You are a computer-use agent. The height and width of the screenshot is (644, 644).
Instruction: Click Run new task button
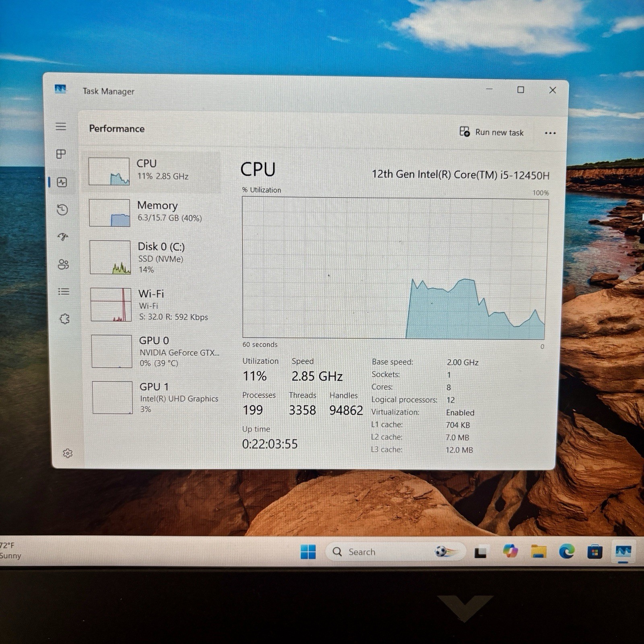[x=491, y=132]
